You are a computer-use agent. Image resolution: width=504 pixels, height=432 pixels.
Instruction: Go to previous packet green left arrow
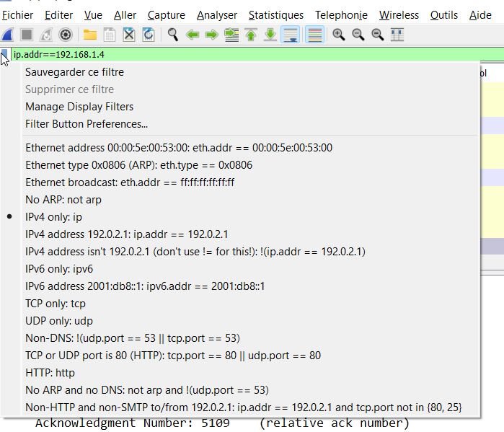point(193,35)
